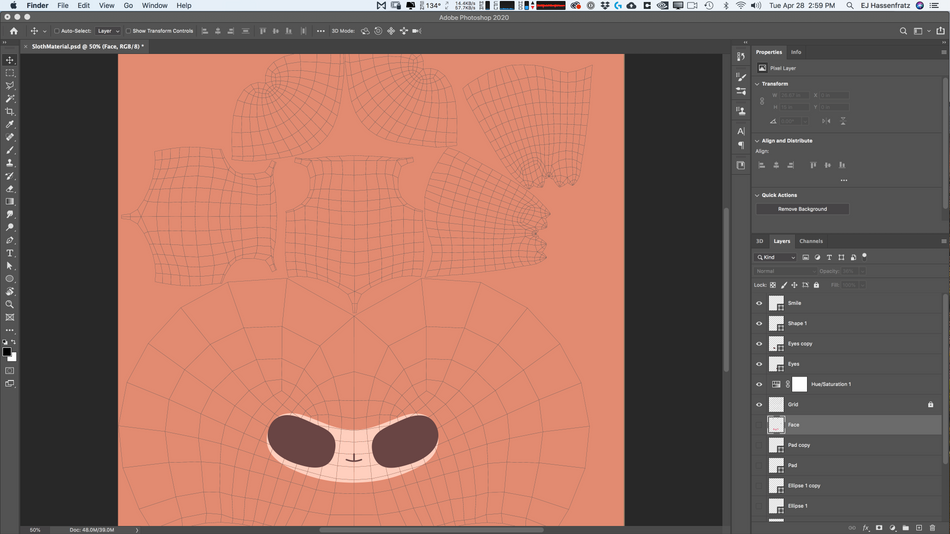Screen dimensions: 950x534
Task: Collapse the Align and Distribute section
Action: (757, 141)
